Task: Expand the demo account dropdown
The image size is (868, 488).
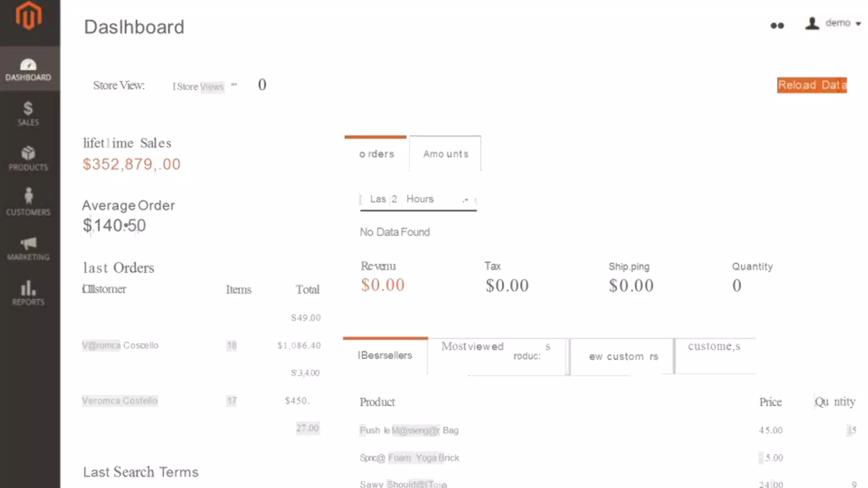Action: pos(833,23)
